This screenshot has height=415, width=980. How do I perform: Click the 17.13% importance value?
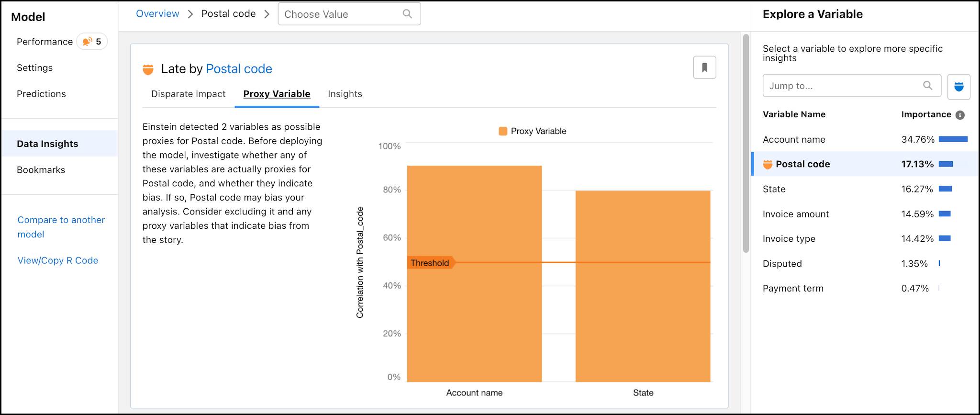[x=917, y=164]
